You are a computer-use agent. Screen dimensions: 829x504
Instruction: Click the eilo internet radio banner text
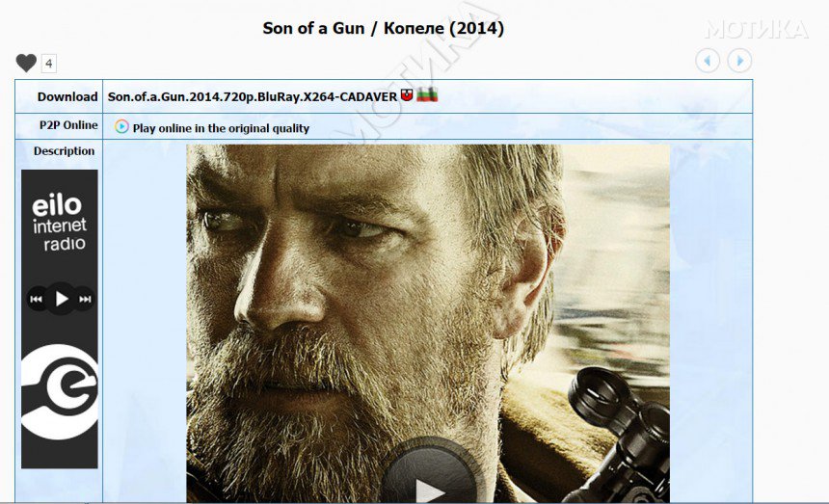click(59, 222)
